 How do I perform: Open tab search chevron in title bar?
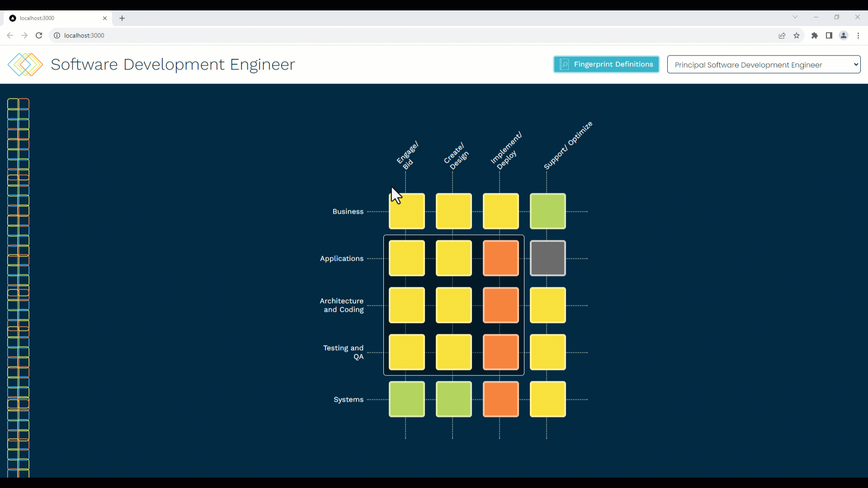tap(795, 17)
